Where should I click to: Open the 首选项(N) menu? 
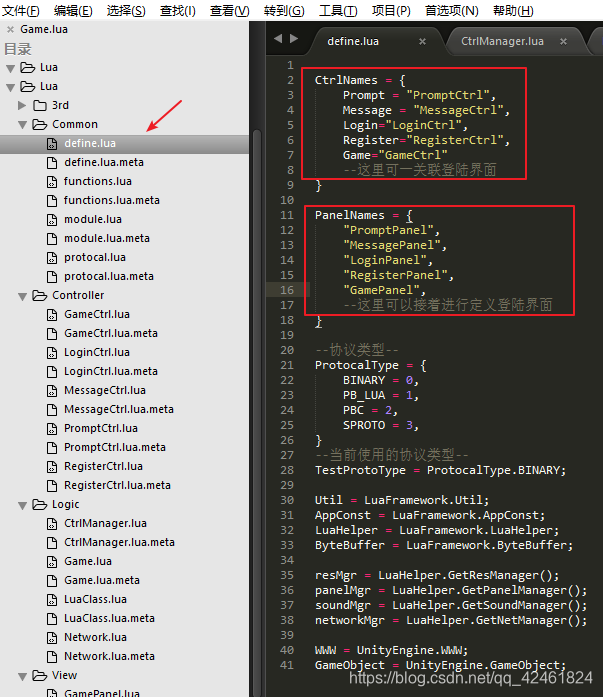[451, 10]
